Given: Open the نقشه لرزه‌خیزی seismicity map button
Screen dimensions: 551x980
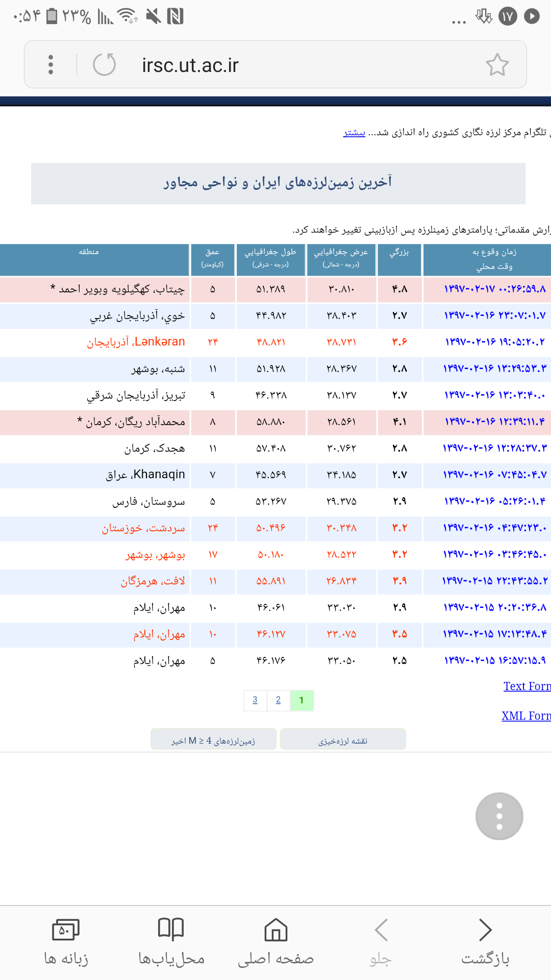Looking at the screenshot, I should [x=343, y=739].
